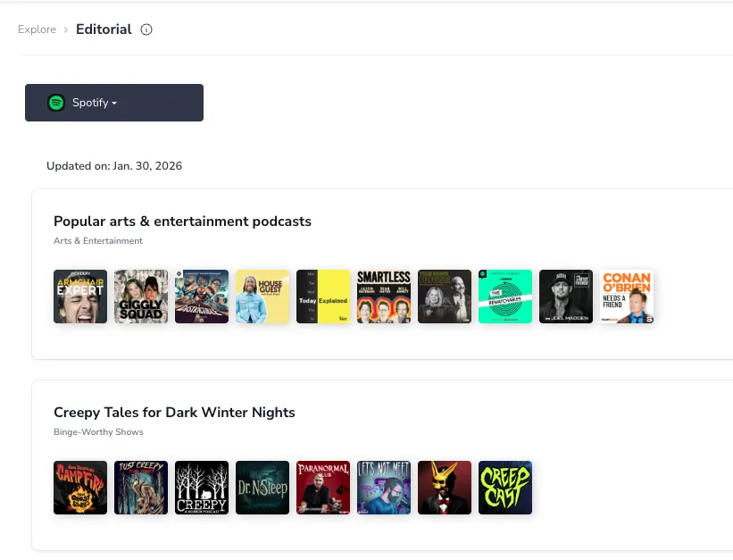Viewport: 733px width, 560px height.
Task: Open the Joel Madden podcast thumbnail
Action: coord(566,297)
